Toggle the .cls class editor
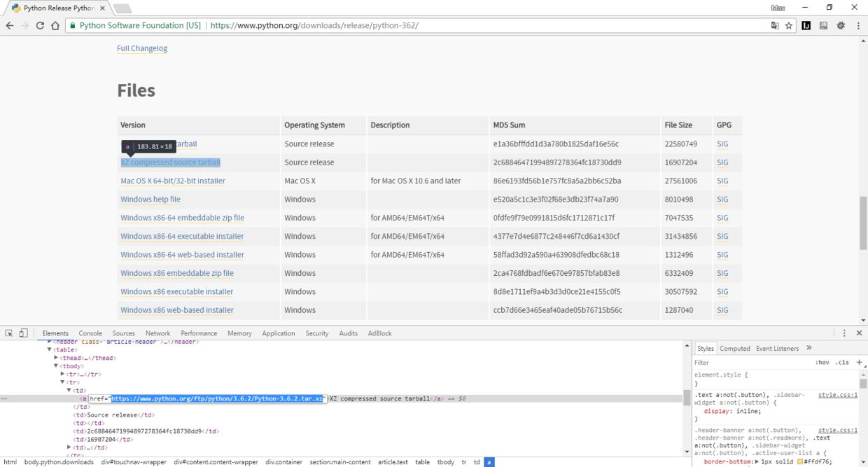Image resolution: width=868 pixels, height=467 pixels. click(x=842, y=362)
